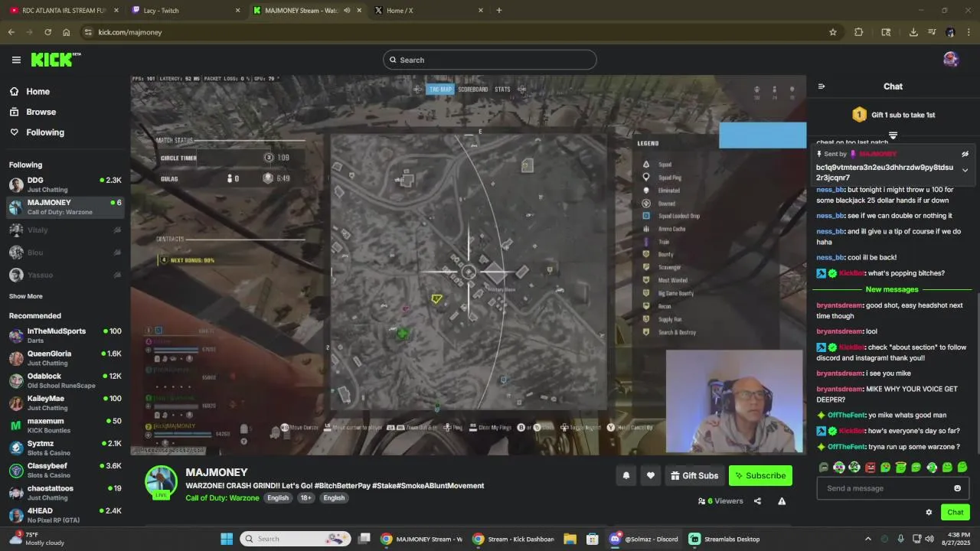Open the hamburger sidebar menu
The height and width of the screenshot is (551, 980).
[x=16, y=60]
